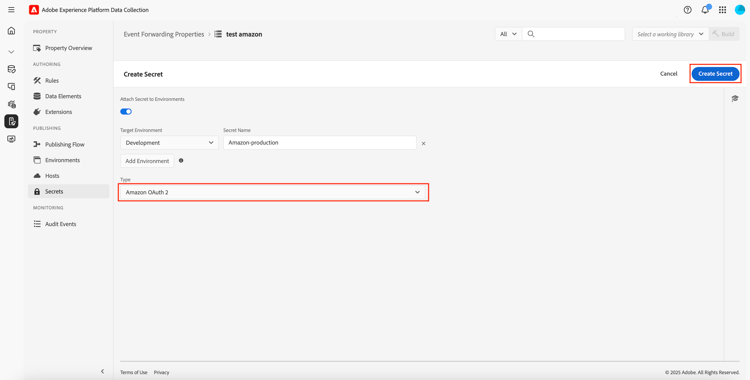750x380 pixels.
Task: Expand the left rail chevron below Home
Action: pos(11,52)
